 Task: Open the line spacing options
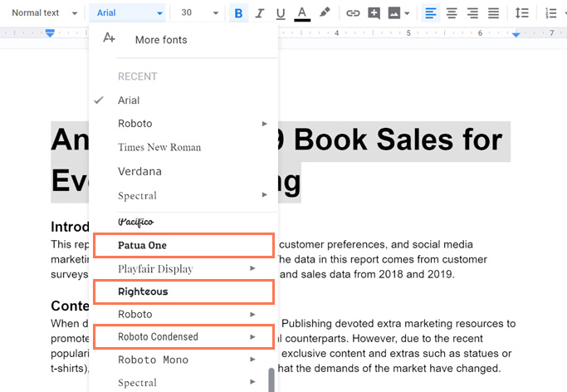[x=521, y=13]
